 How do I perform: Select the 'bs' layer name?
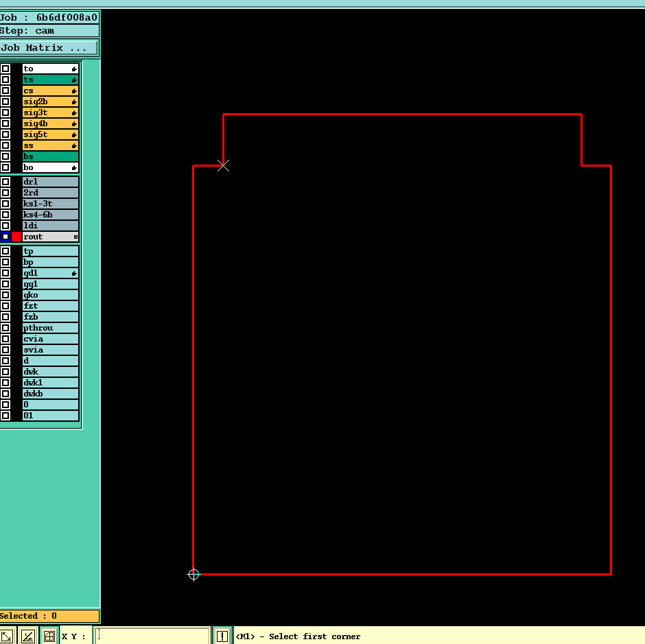pyautogui.click(x=51, y=156)
